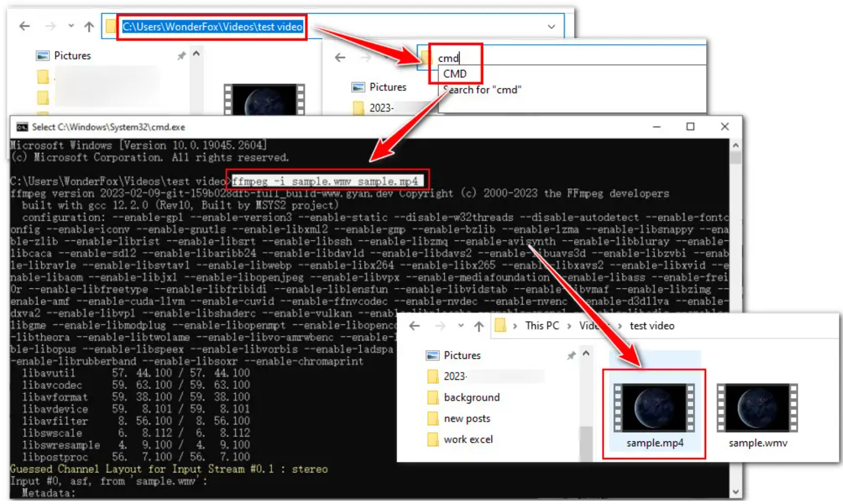The height and width of the screenshot is (504, 843).
Task: Click the libswscale version row in Command Prompt
Action: 136,433
